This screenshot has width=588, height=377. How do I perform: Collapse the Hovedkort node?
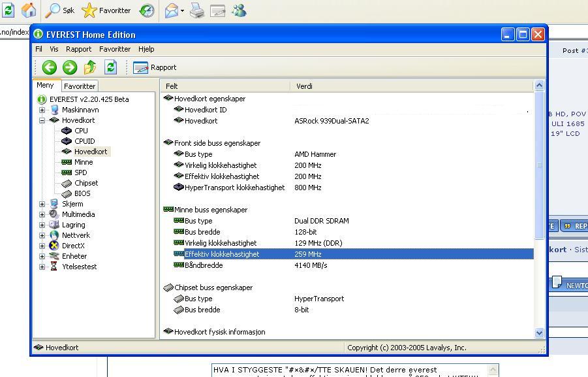[x=42, y=120]
